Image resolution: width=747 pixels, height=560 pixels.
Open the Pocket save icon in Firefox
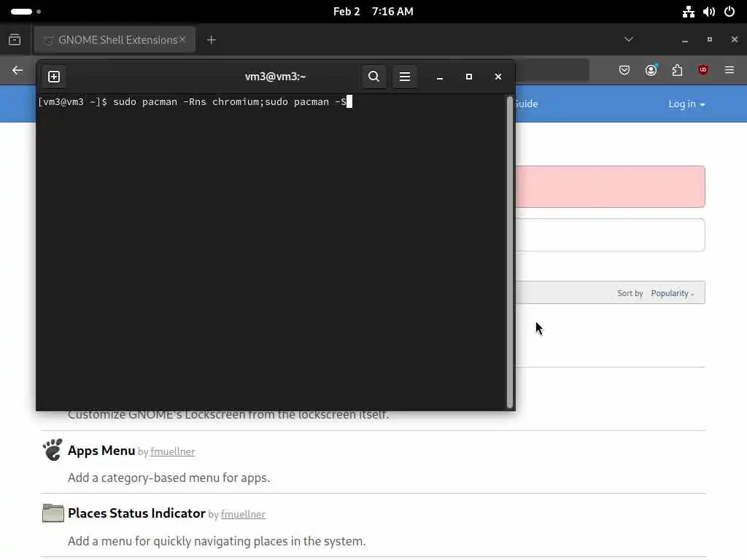tap(624, 71)
